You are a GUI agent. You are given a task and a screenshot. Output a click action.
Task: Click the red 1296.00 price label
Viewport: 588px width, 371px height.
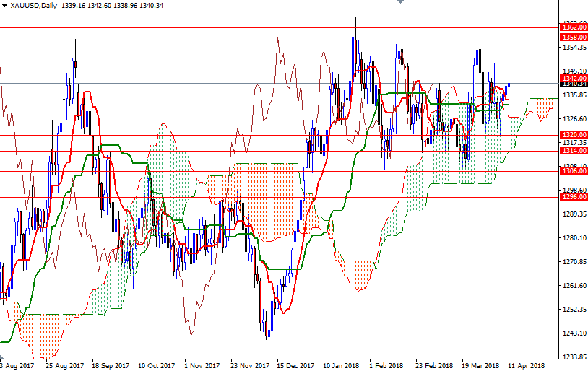[573, 196]
